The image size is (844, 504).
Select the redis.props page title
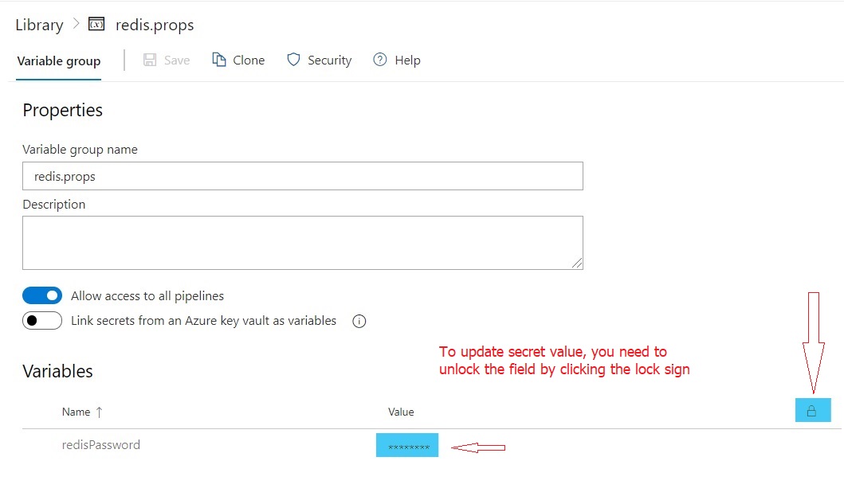pos(155,25)
